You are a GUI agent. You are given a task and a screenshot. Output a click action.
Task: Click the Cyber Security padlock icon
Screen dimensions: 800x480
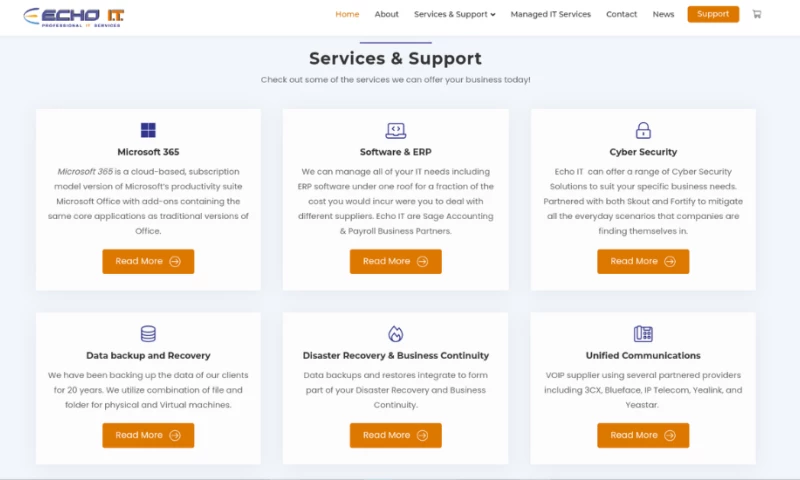(643, 130)
